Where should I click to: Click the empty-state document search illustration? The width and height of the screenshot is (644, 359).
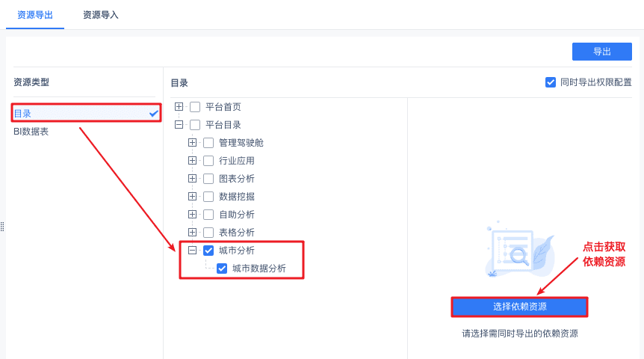515,248
